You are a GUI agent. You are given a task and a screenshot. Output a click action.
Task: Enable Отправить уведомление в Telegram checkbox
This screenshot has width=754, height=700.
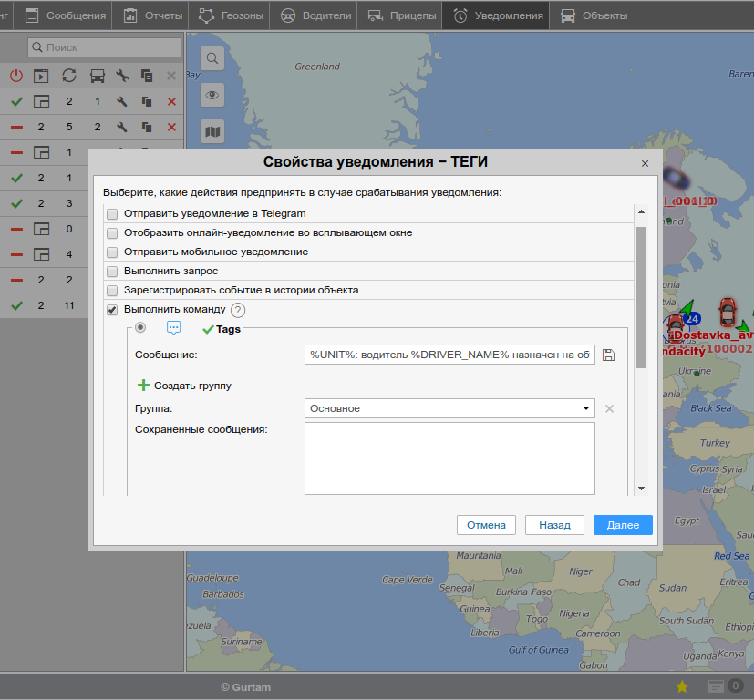tap(112, 214)
